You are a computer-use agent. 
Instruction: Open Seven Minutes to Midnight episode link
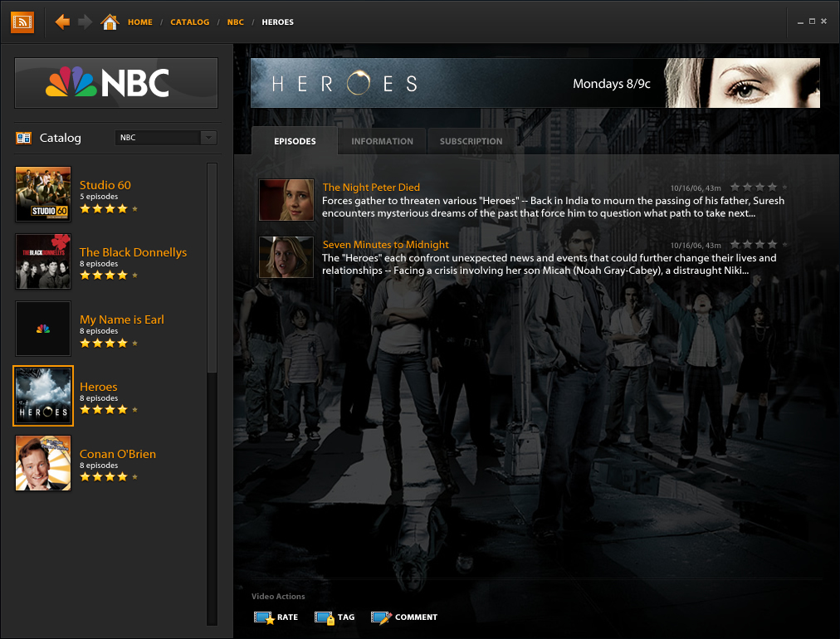point(385,245)
